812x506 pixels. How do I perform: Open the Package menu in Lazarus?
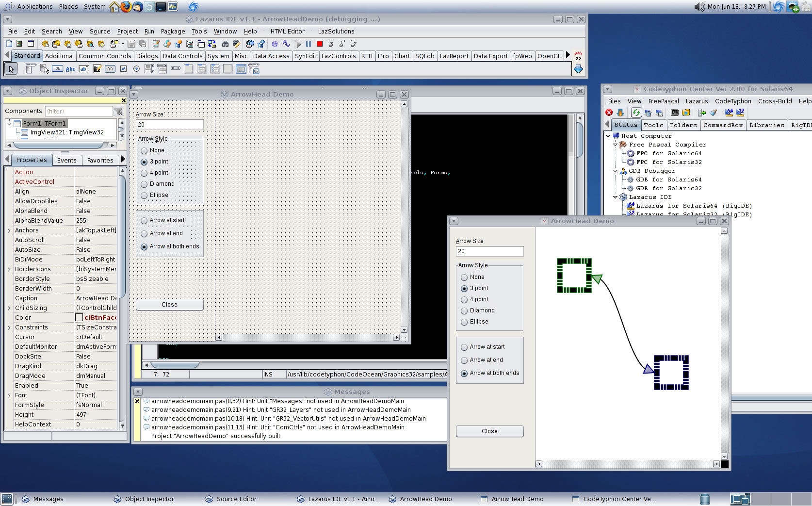pos(173,32)
